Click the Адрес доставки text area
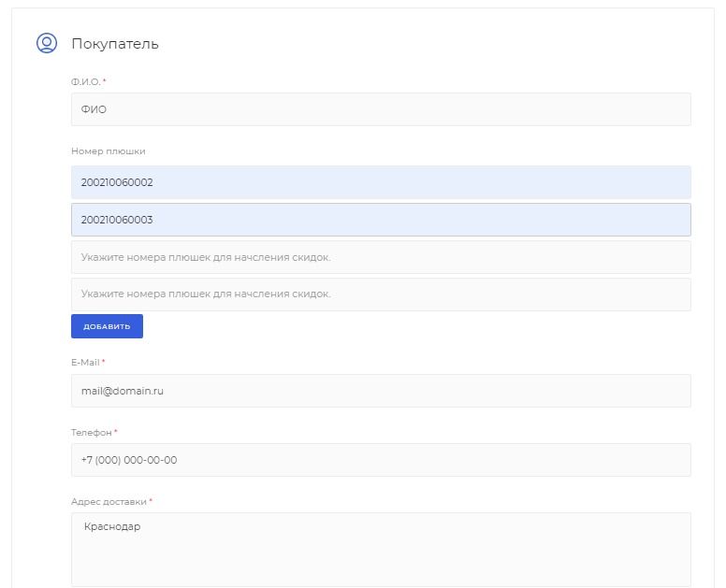Viewport: 726px width, 588px height. pos(381,550)
